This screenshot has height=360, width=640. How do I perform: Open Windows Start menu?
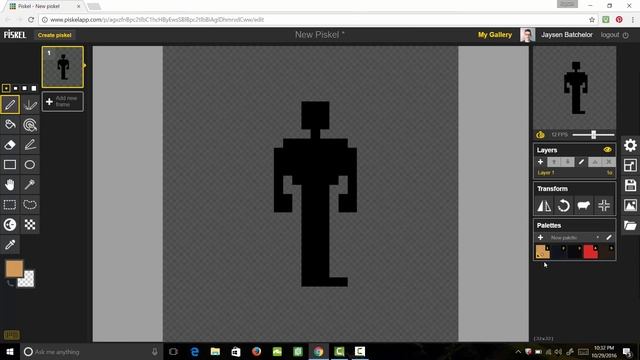click(x=10, y=351)
